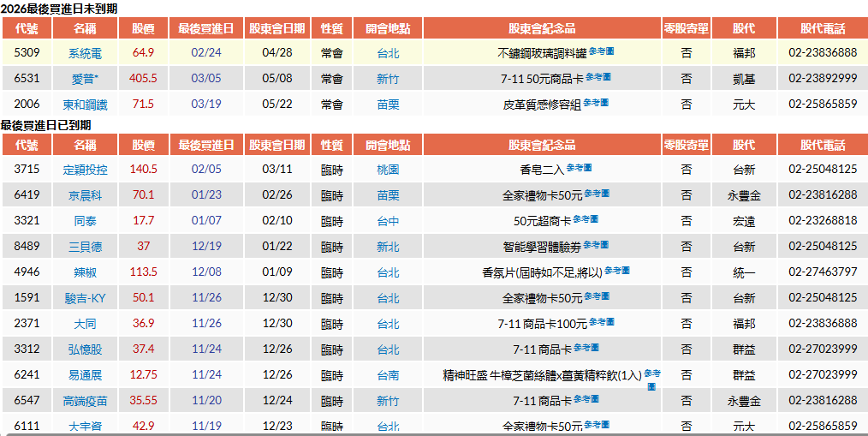The image size is (868, 436).
Task: Select stock code 6531
Action: pyautogui.click(x=27, y=79)
